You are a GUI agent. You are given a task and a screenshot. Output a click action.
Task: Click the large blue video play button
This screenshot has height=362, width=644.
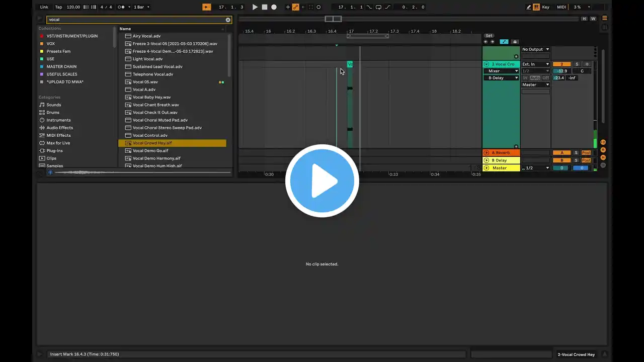point(322,181)
